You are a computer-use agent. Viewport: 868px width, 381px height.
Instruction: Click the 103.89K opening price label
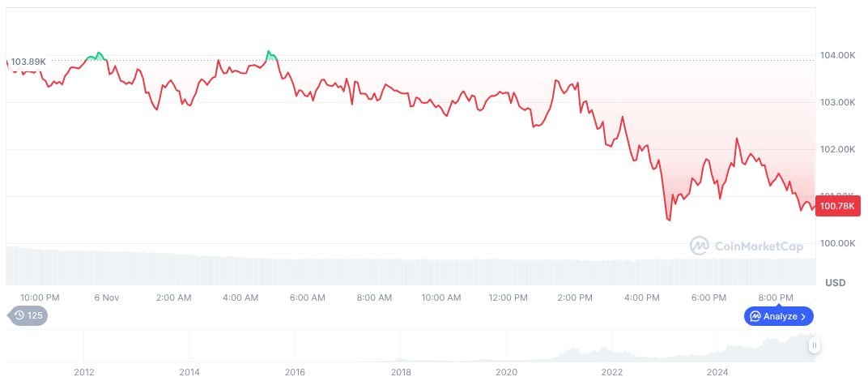pyautogui.click(x=28, y=62)
